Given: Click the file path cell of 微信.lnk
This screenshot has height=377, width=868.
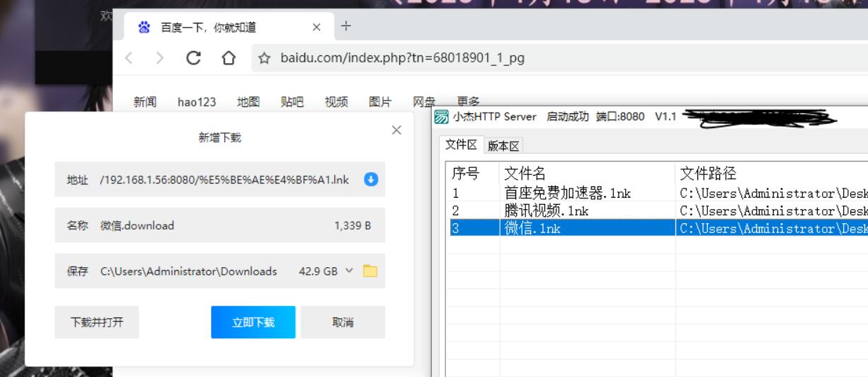Looking at the screenshot, I should pyautogui.click(x=772, y=228).
